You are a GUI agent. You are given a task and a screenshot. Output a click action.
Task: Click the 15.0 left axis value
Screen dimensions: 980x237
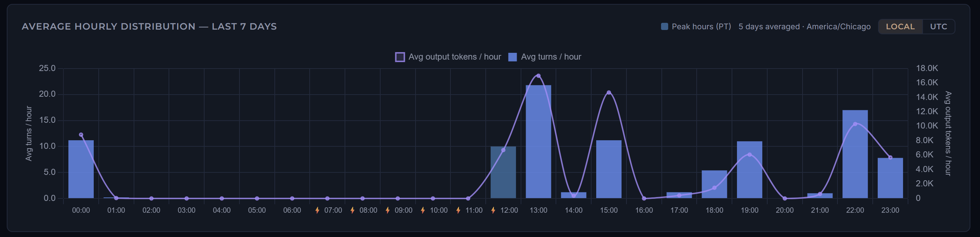point(47,120)
